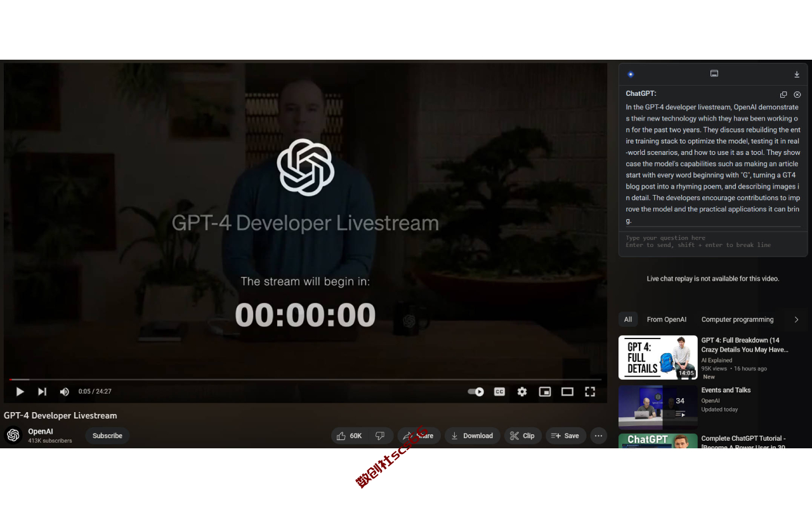Save video to a playlist

566,436
